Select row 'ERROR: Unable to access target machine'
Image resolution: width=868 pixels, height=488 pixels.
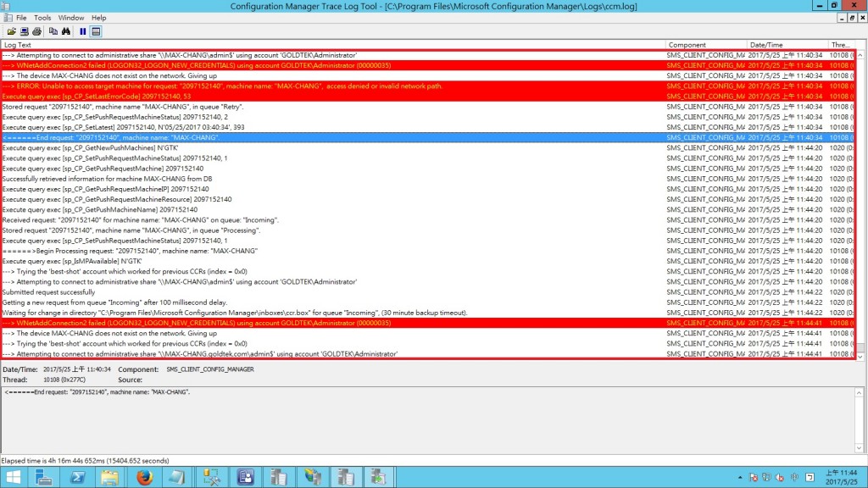(x=428, y=86)
